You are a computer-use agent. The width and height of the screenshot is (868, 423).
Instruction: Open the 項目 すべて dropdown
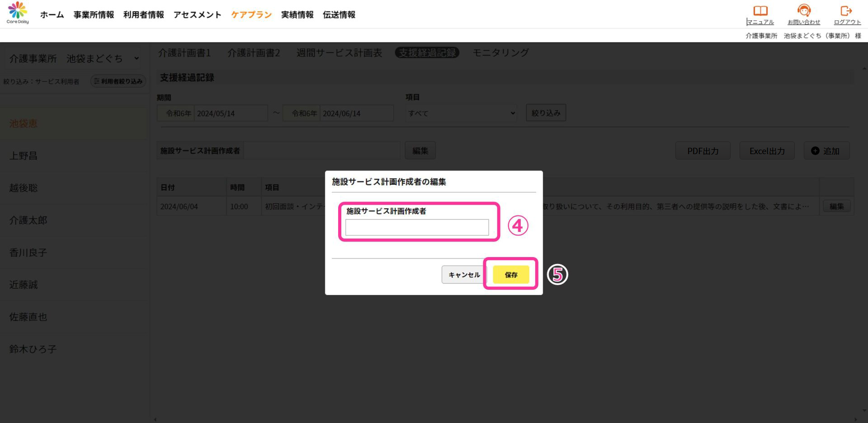[461, 113]
